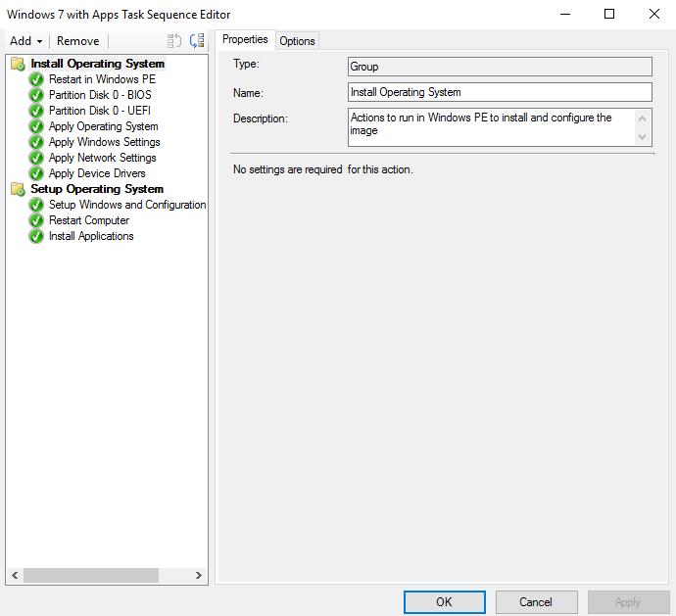Click green check icon beside Install Applications

pyautogui.click(x=36, y=236)
